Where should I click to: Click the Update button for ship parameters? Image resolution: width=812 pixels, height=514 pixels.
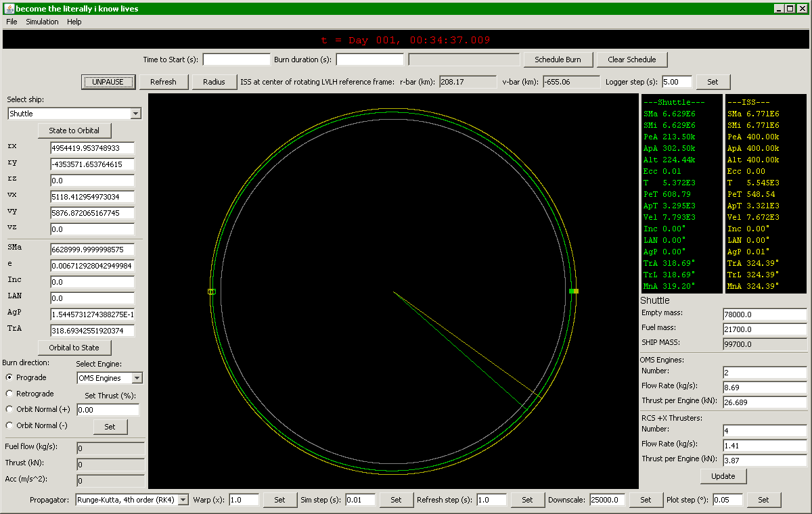[723, 476]
